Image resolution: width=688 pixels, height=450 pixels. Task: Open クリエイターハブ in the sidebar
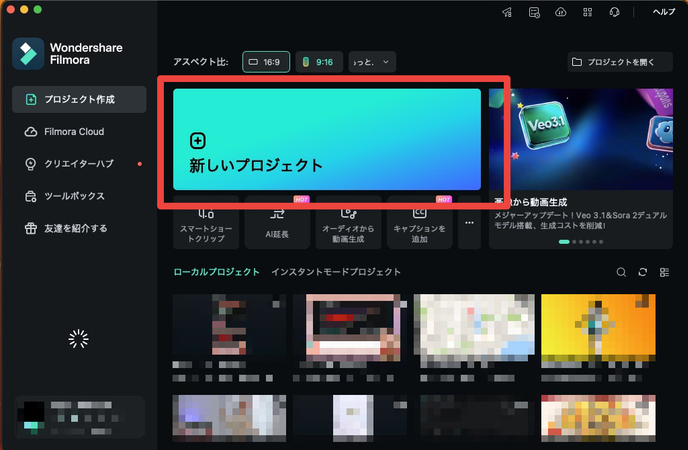coord(79,164)
